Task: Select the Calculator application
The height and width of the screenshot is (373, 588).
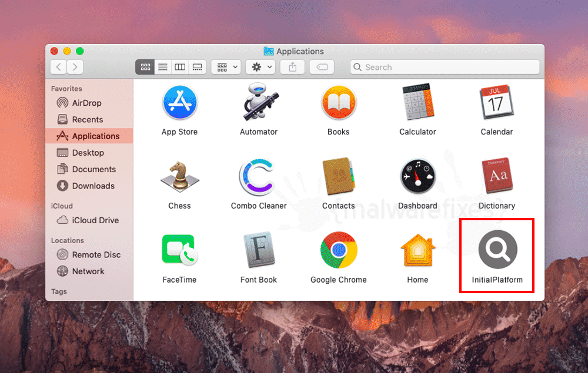Action: (x=417, y=102)
